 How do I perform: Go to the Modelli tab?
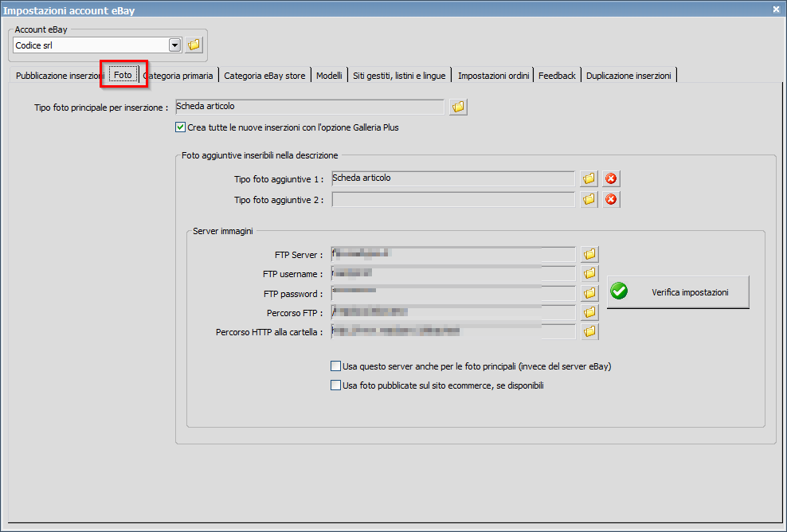[x=329, y=76]
